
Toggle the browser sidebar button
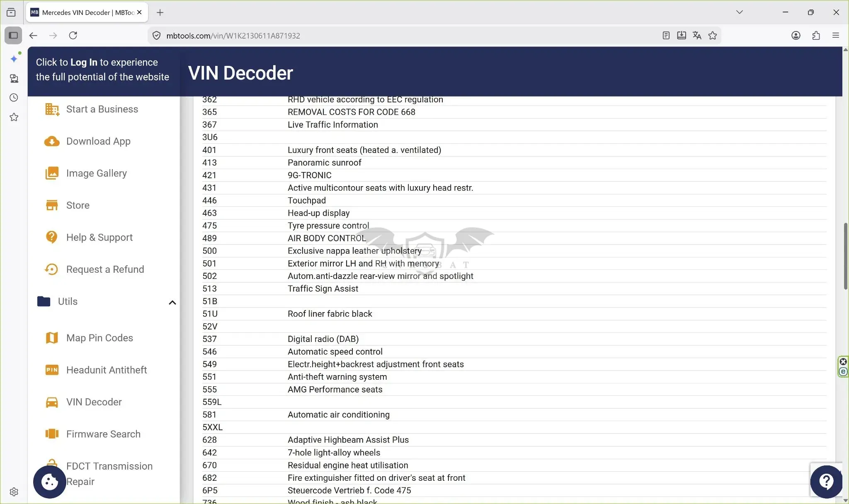(x=13, y=36)
